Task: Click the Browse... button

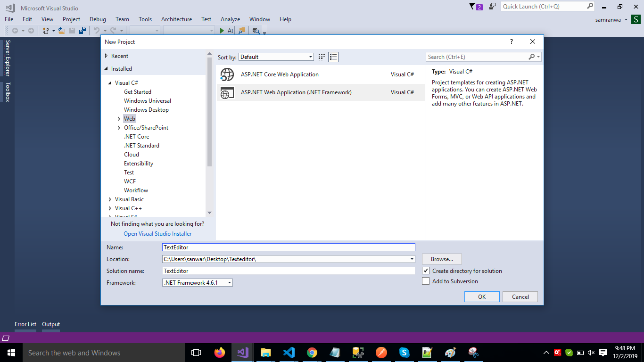Action: pos(442,259)
